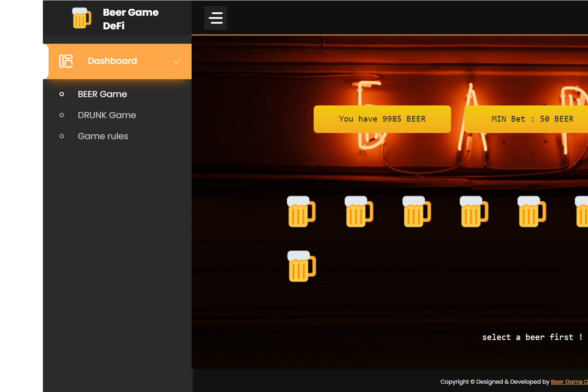Select the third beer mug in the top row
The height and width of the screenshot is (392, 588).
(x=417, y=213)
